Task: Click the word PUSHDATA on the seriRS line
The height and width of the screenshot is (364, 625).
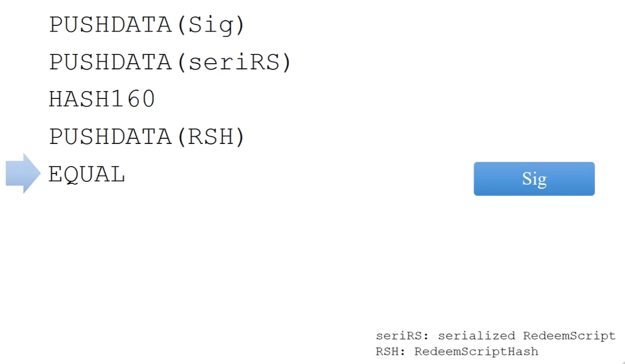Action: tap(110, 62)
